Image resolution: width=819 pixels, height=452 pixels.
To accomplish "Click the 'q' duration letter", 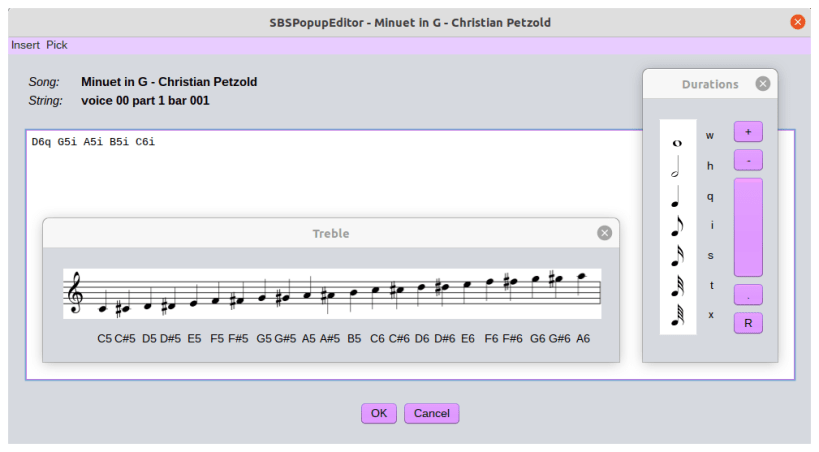I will 710,196.
